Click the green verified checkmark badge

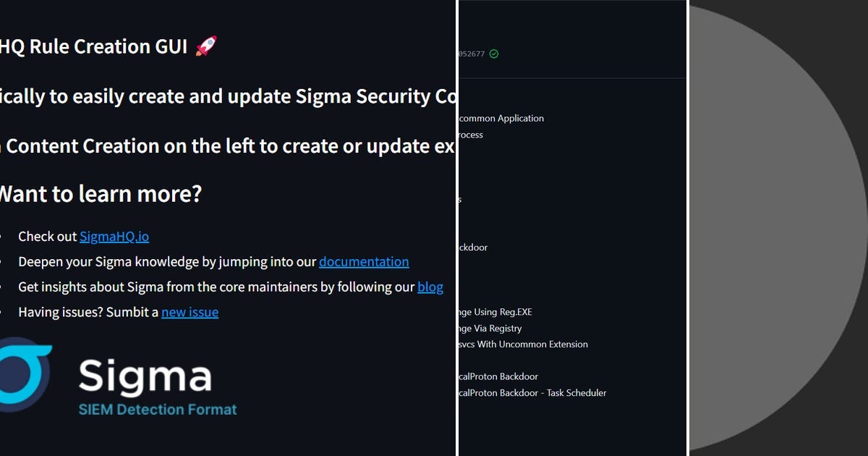(494, 53)
